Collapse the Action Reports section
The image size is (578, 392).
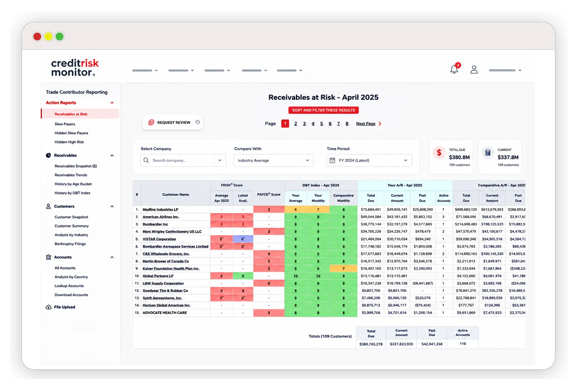click(x=112, y=103)
